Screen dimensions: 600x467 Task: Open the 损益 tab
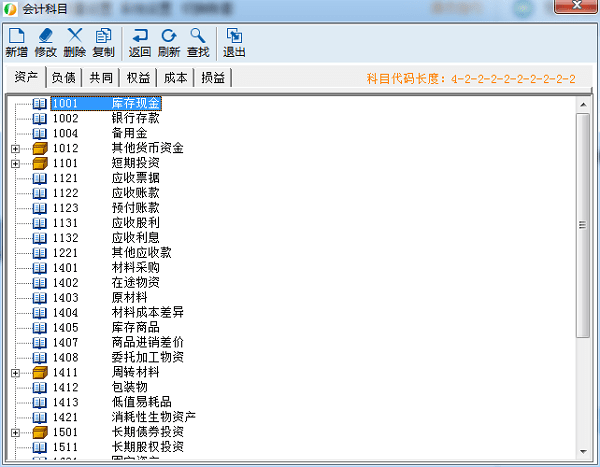coord(212,78)
